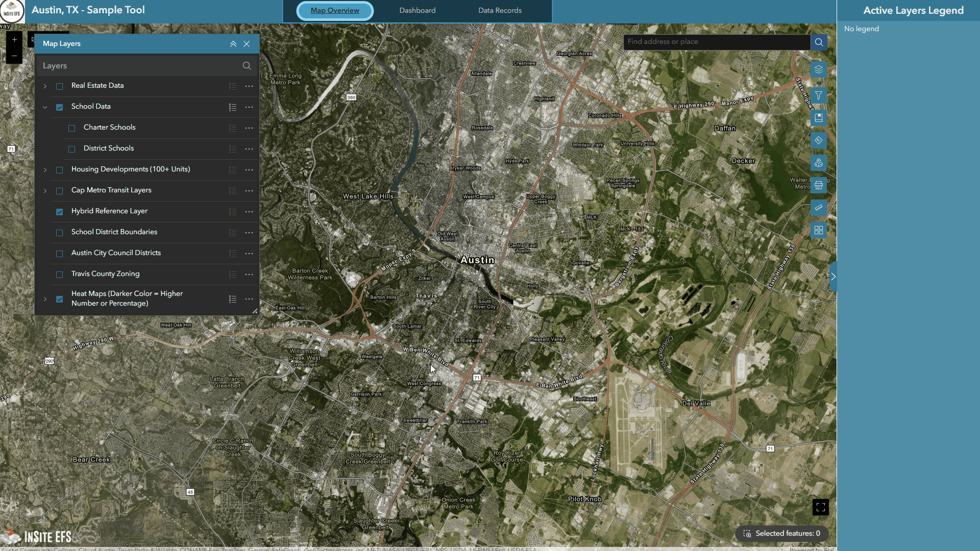Open options menu for Cap Metro Transit Layers

[249, 191]
